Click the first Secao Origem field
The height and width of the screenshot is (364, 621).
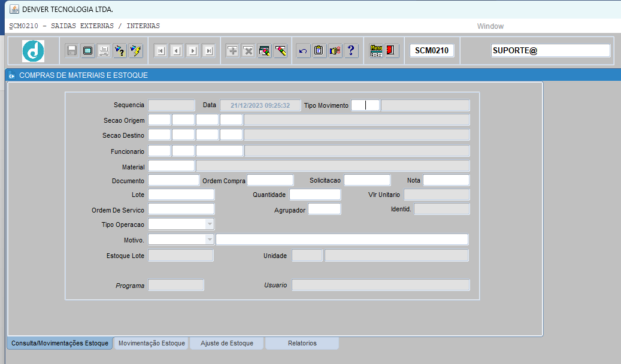pos(159,120)
